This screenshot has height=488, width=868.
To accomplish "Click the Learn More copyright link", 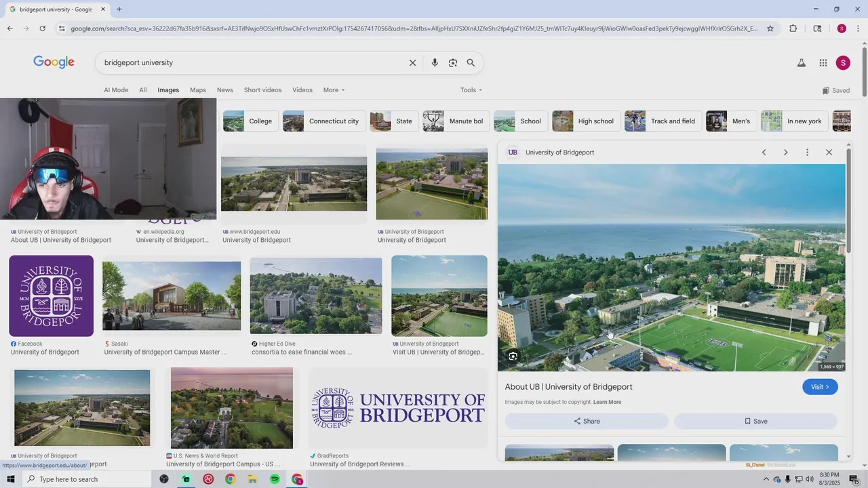I will (x=607, y=402).
